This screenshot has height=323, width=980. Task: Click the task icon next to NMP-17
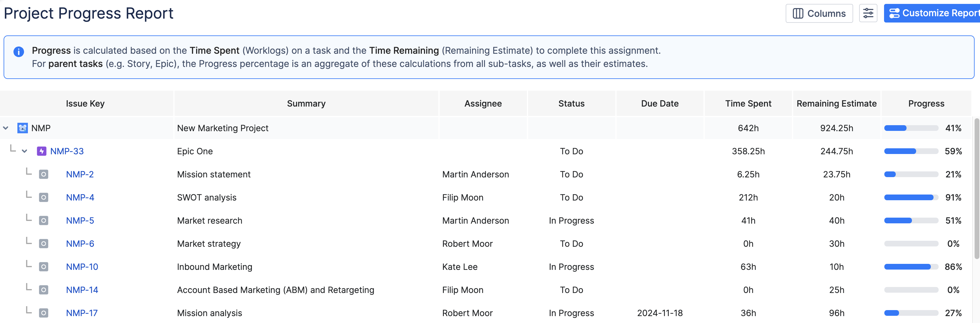pos(44,313)
